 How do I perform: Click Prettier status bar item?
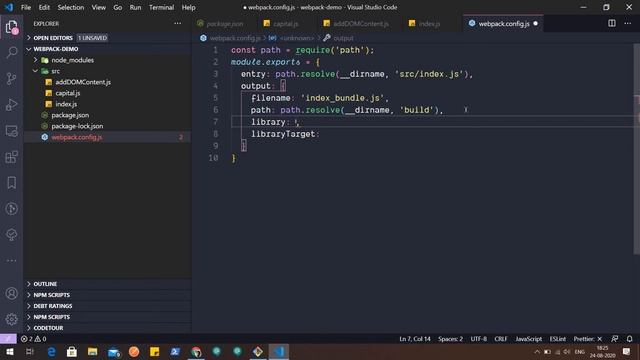(x=588, y=339)
